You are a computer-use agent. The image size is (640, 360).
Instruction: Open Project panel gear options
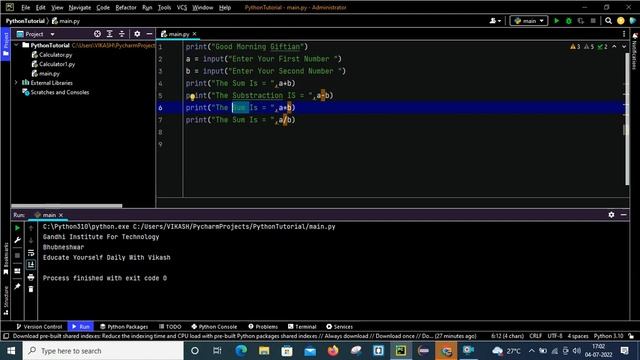(137, 34)
